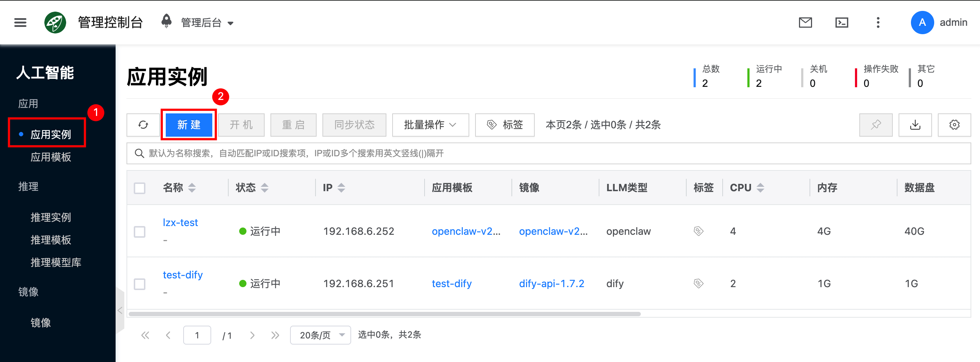Screen dimensions: 980x362
Task: Select the lzx-test row checkbox
Action: [x=140, y=232]
